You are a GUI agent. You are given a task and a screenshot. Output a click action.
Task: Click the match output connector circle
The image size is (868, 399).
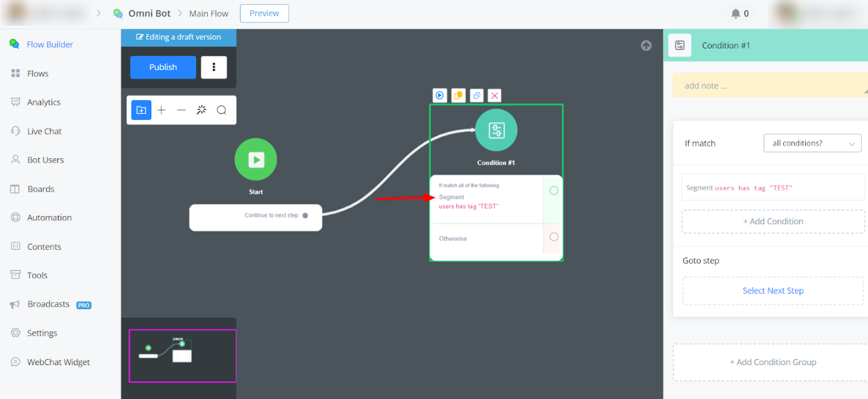coord(554,191)
